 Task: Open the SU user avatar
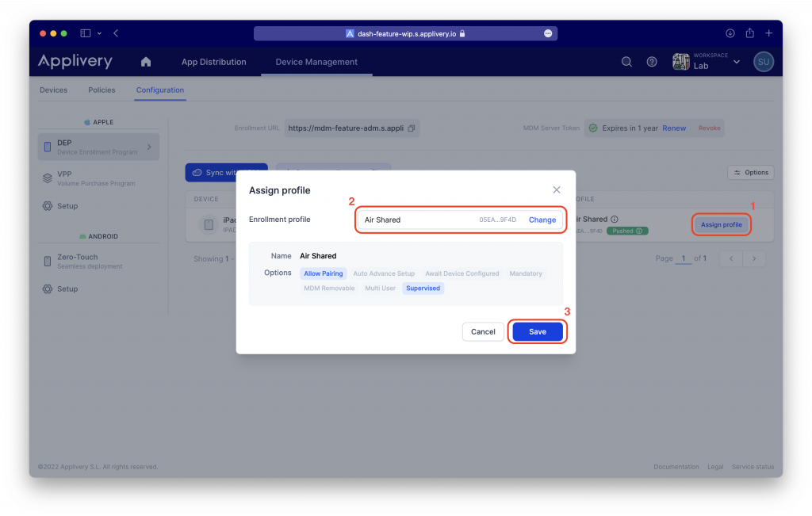coord(764,62)
